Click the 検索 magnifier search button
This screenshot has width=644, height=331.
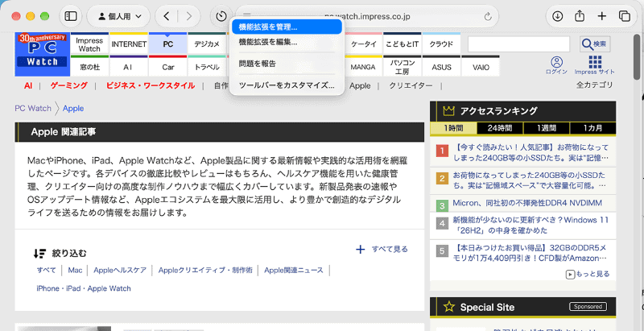595,44
